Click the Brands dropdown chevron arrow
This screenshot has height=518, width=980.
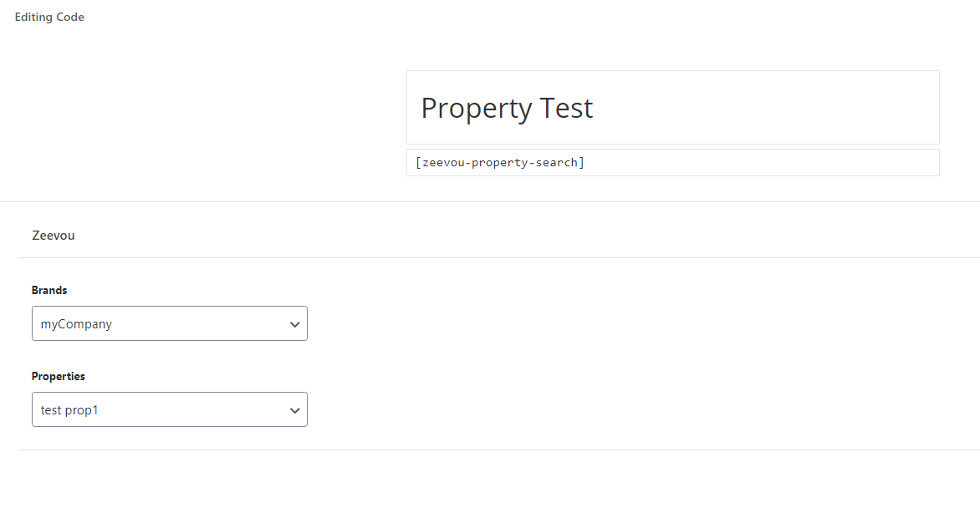coord(295,324)
